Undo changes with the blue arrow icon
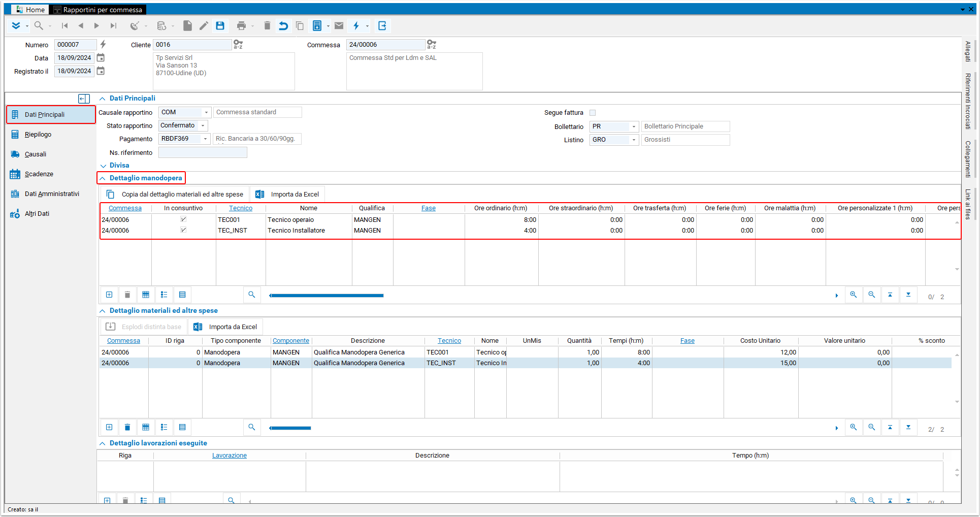 point(283,25)
